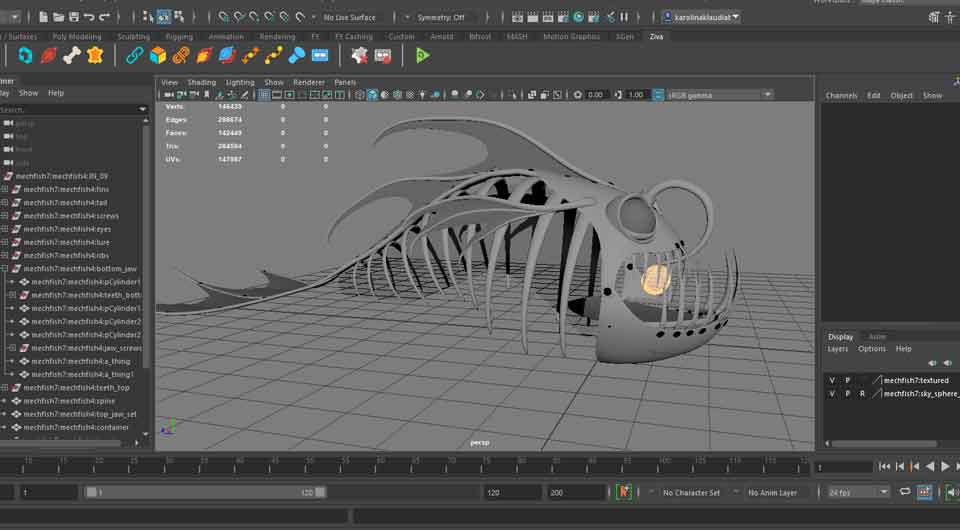Click the red muscle tissue shelf icon
960x530 pixels.
48,56
